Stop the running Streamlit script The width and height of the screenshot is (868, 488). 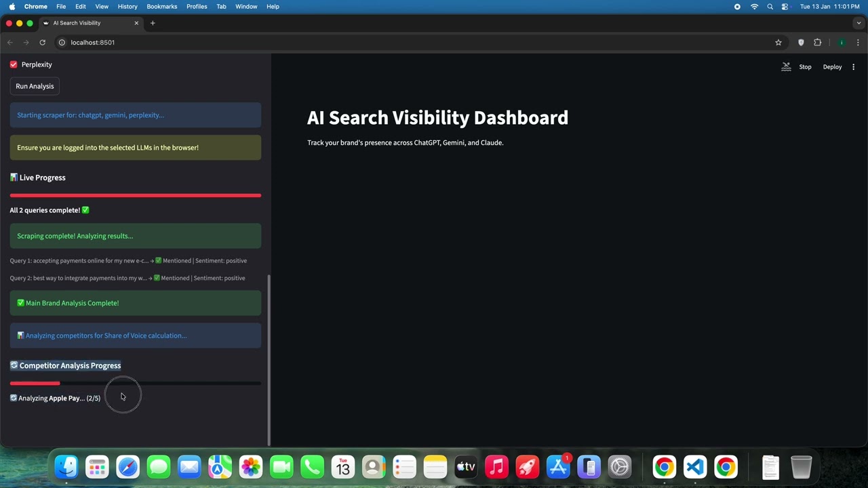tap(805, 67)
